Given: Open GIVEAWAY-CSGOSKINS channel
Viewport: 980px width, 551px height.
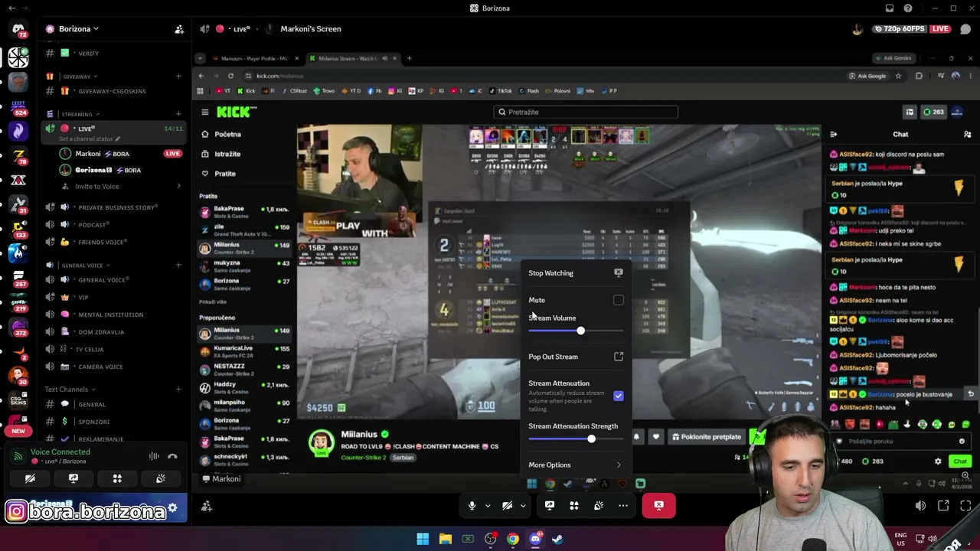Looking at the screenshot, I should (x=114, y=91).
